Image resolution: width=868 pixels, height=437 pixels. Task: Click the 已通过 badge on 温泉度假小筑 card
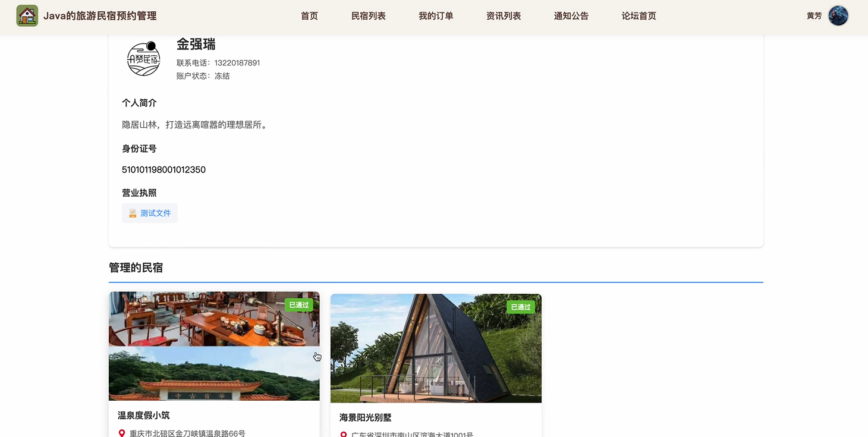pyautogui.click(x=298, y=304)
